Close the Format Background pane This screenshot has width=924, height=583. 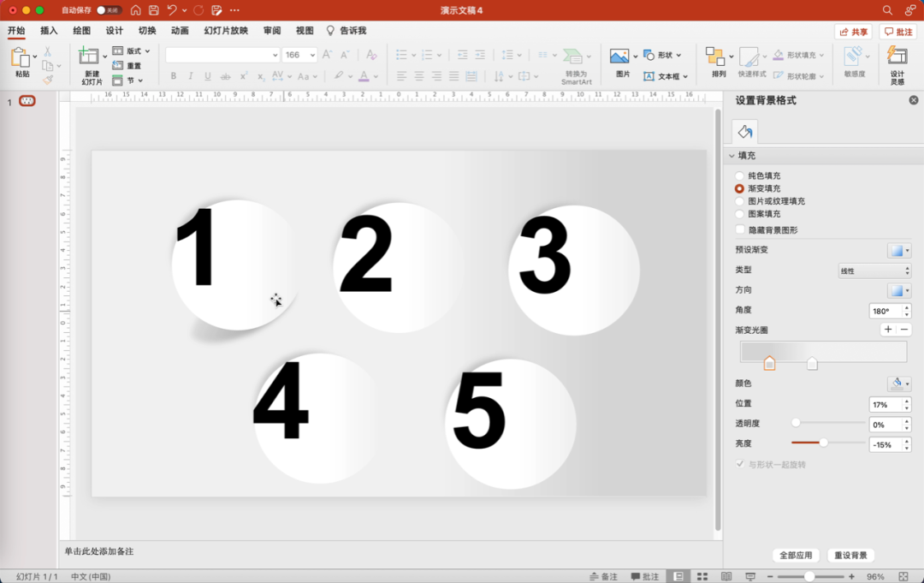click(x=914, y=100)
